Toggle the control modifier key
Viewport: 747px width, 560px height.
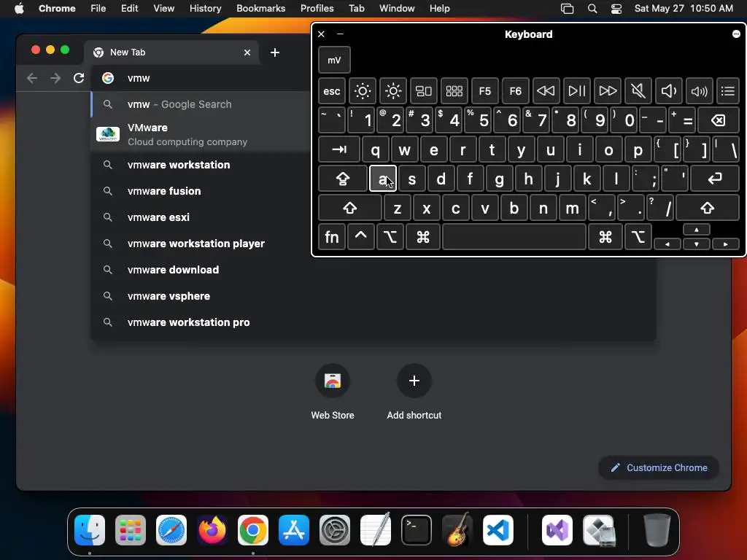coord(360,237)
